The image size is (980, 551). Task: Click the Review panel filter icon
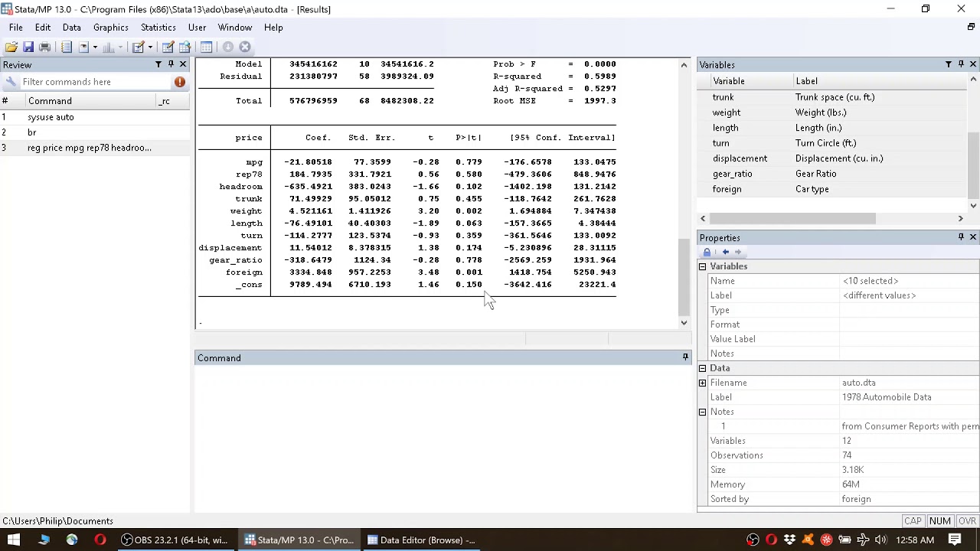(158, 64)
